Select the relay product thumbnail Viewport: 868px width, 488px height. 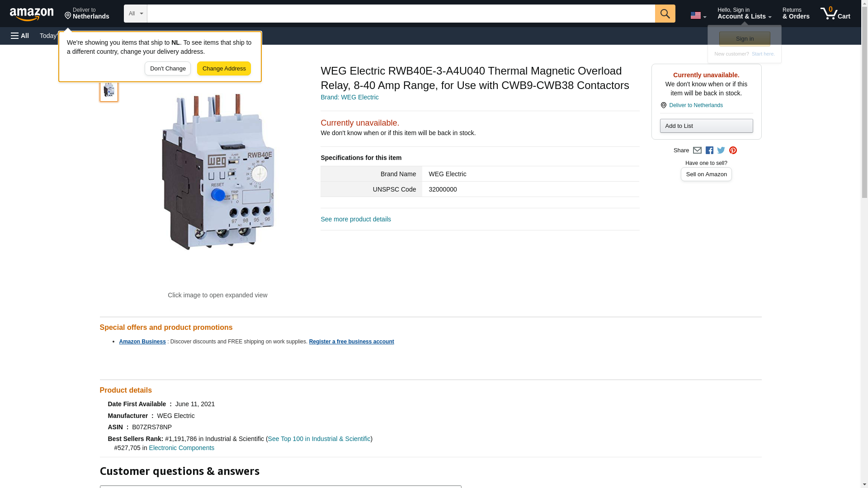[109, 90]
